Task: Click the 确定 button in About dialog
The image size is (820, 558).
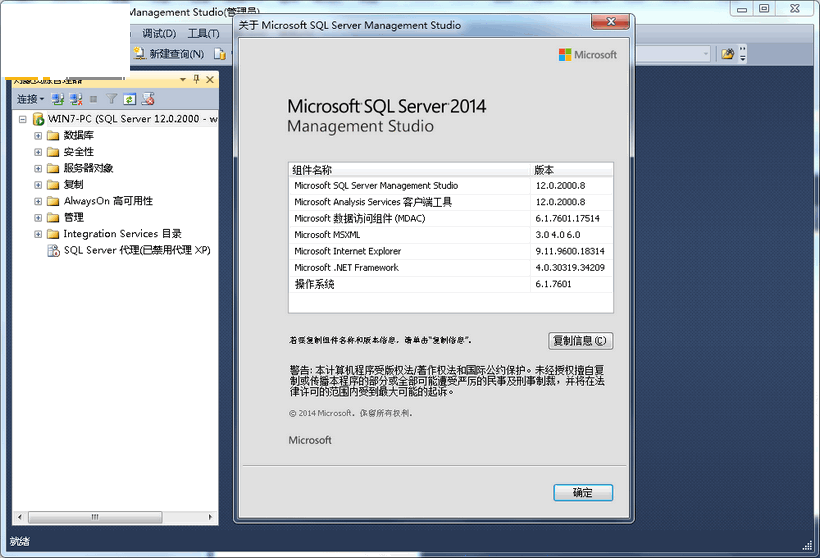Action: click(x=582, y=493)
